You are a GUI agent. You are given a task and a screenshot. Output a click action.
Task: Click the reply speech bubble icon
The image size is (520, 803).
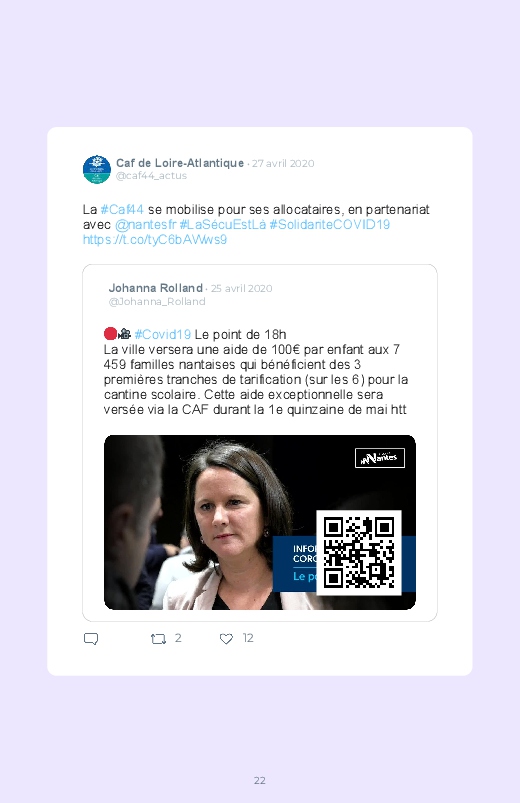pos(91,639)
